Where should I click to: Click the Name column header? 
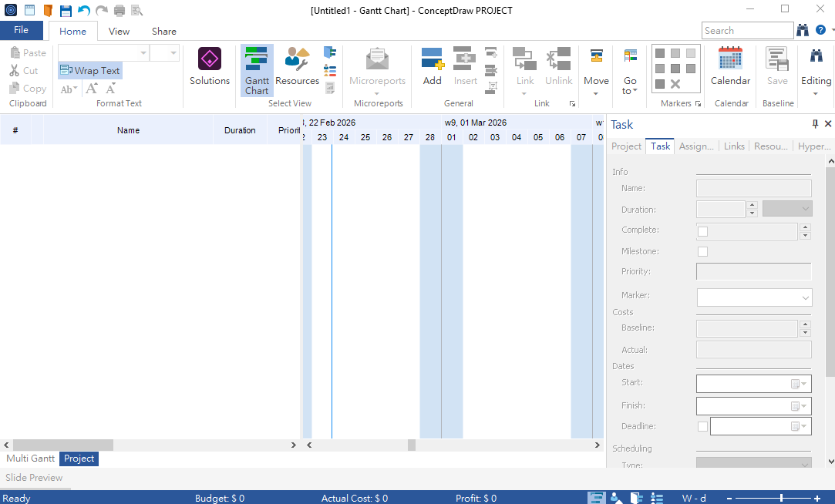click(x=128, y=130)
